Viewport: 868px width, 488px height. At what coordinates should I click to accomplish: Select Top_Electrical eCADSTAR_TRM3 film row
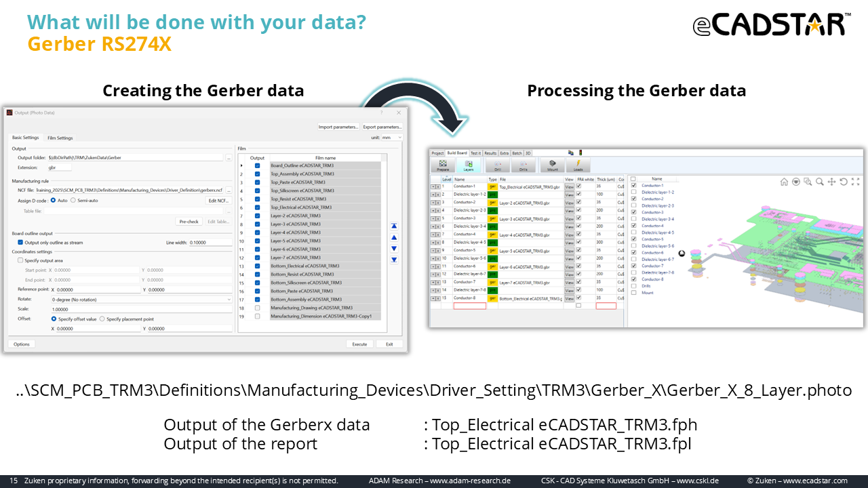tap(325, 207)
